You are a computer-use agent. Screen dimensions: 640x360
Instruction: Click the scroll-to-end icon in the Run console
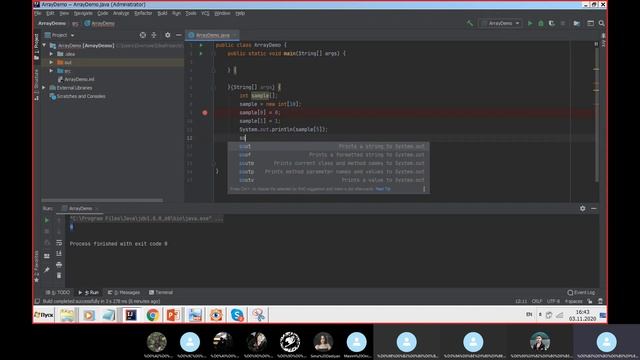coord(59,253)
